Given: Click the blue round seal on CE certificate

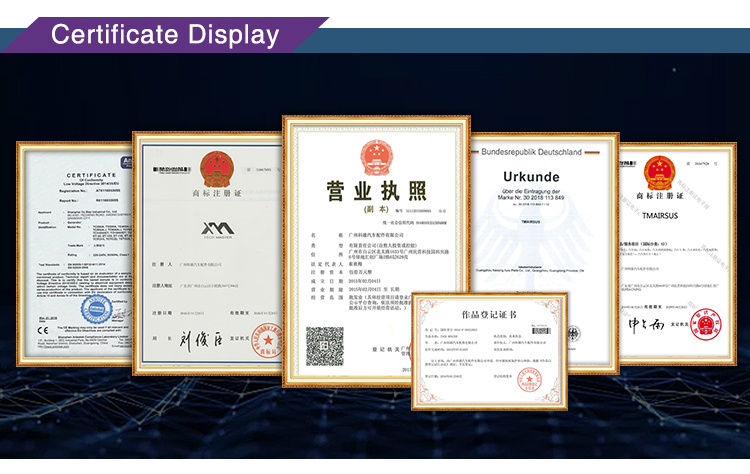Looking at the screenshot, I should [97, 311].
